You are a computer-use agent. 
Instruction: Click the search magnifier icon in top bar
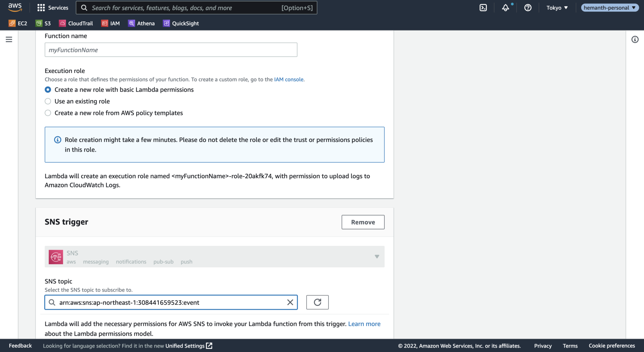tap(84, 8)
